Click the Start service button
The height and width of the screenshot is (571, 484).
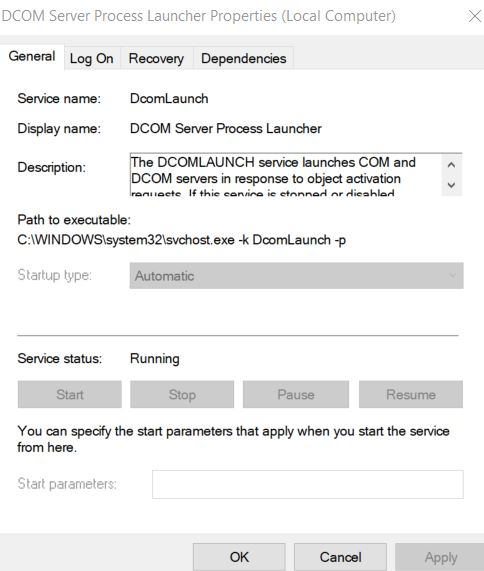(70, 394)
